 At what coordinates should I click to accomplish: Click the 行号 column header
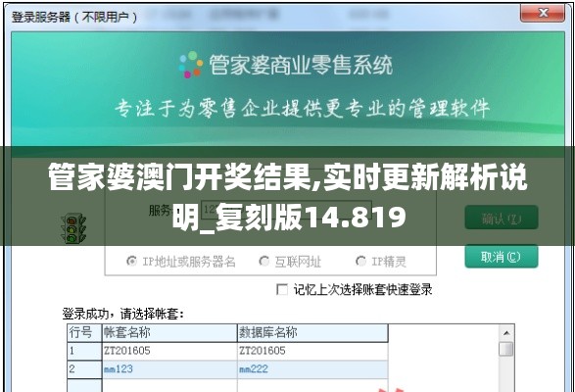tap(84, 333)
